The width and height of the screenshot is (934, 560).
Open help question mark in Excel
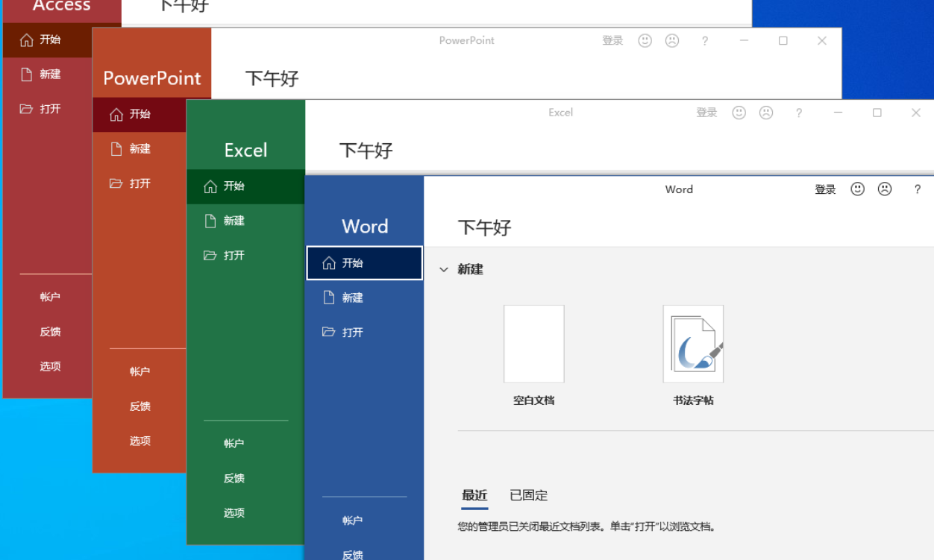point(799,113)
